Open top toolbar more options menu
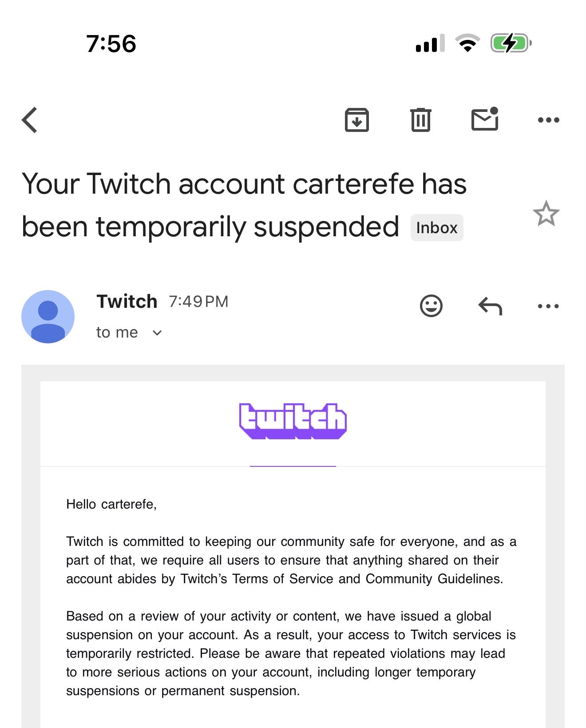Image resolution: width=586 pixels, height=728 pixels. [x=548, y=120]
